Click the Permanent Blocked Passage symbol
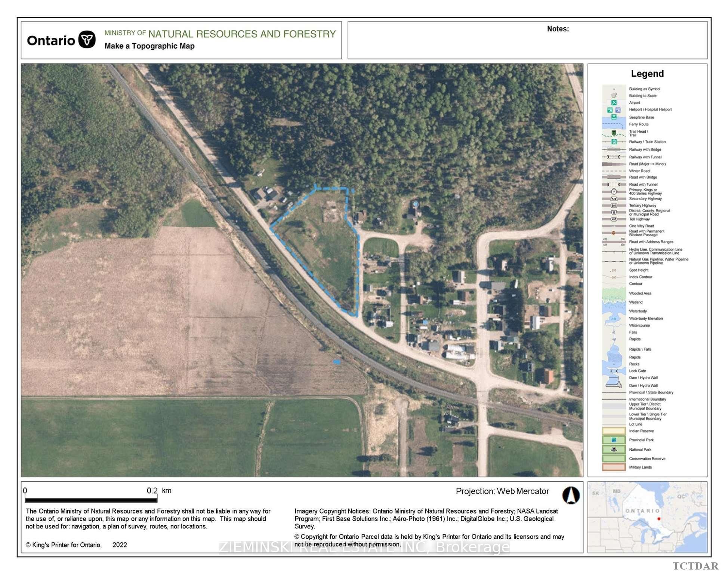Viewport: 728px width, 574px height. (x=614, y=233)
